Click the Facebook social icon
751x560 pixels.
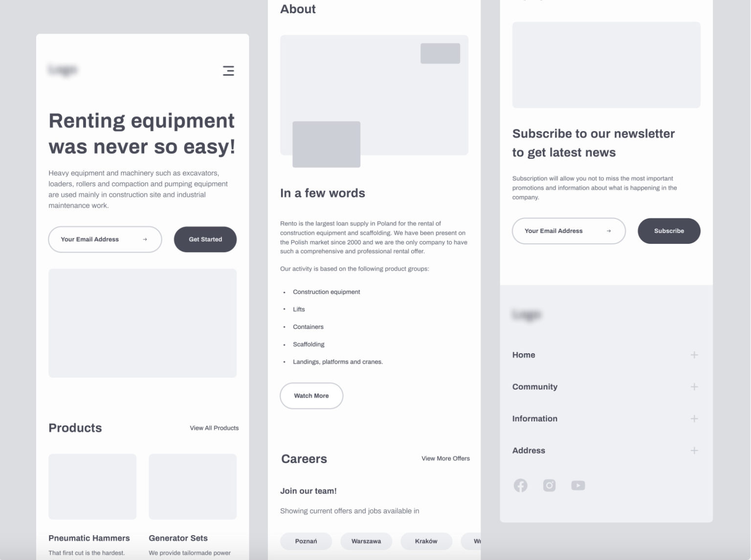[521, 485]
